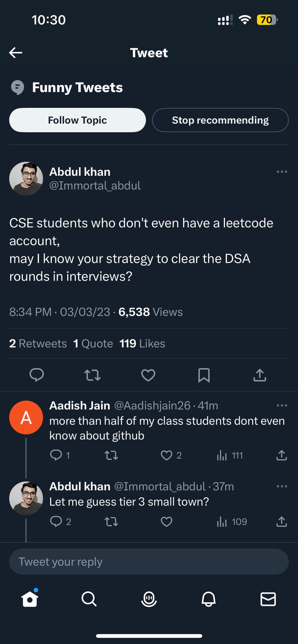The height and width of the screenshot is (644, 298).
Task: Like Abdul khan's tier 3 reply
Action: pos(166,522)
